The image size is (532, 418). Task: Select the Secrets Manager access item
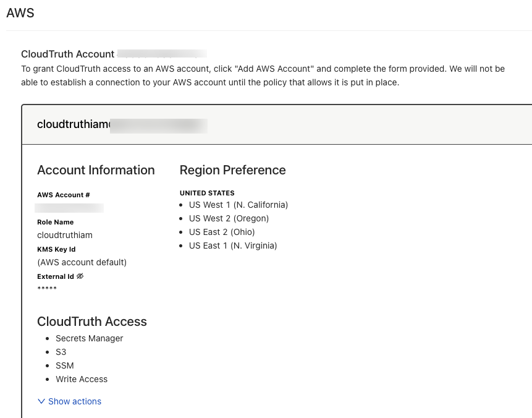[89, 338]
